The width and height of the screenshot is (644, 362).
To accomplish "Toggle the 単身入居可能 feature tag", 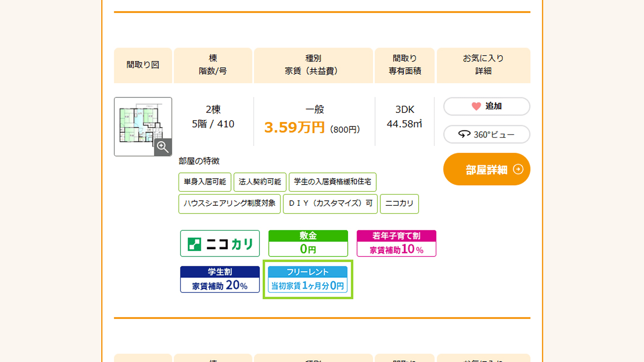I will pos(205,182).
